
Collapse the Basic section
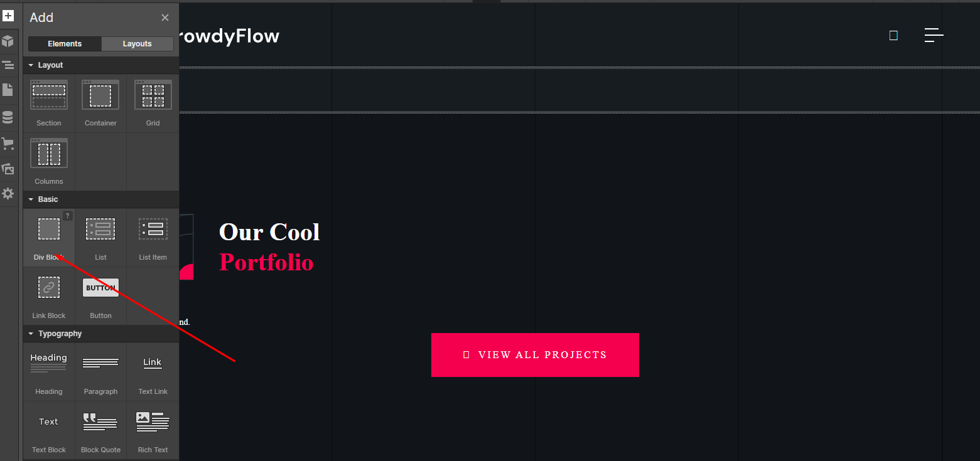point(31,199)
